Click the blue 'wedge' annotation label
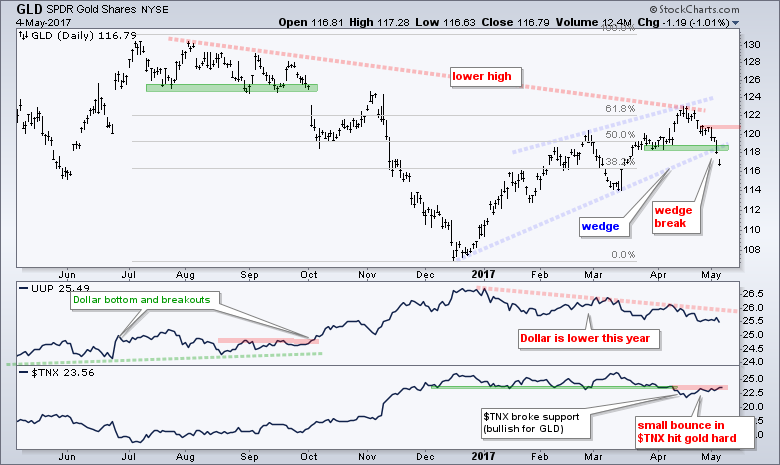Screen dimensions: 780x465 click(x=603, y=226)
